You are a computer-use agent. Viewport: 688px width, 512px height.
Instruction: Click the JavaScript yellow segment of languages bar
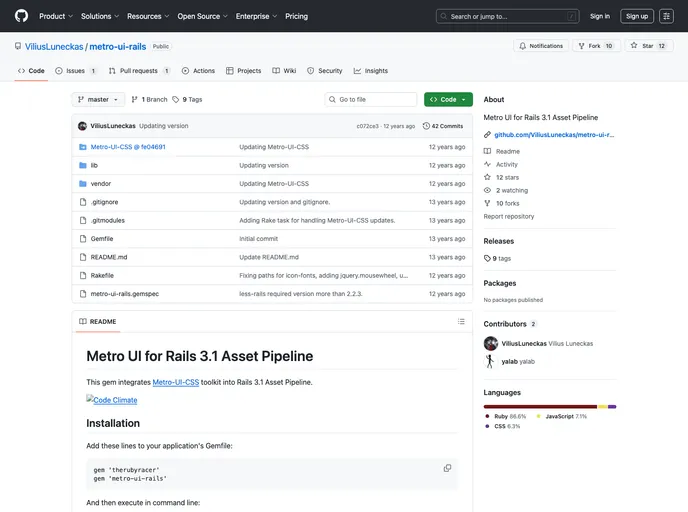(x=603, y=407)
